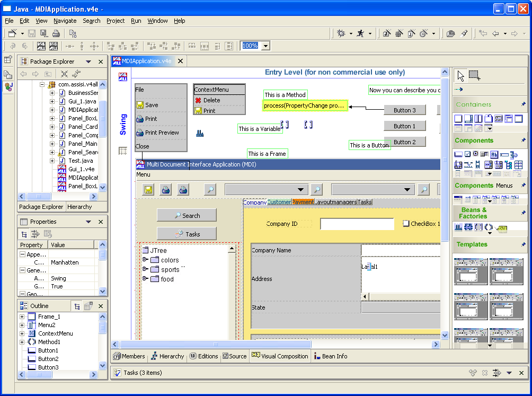Expand the colors node in JTree

coord(145,260)
